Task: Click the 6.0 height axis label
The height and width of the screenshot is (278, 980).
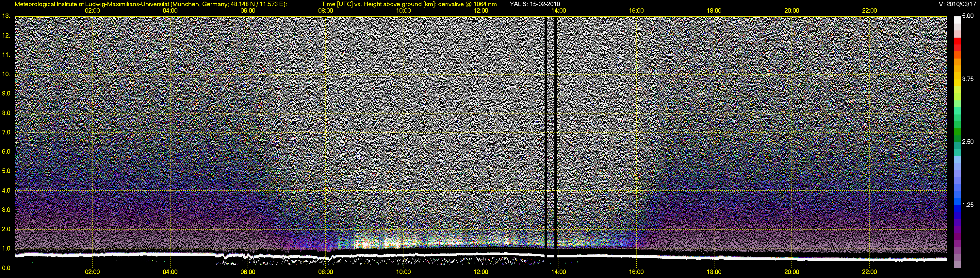Action: pyautogui.click(x=6, y=151)
